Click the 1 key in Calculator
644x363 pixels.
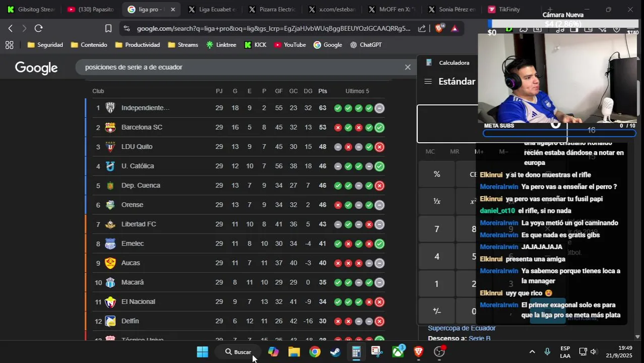pos(437,284)
